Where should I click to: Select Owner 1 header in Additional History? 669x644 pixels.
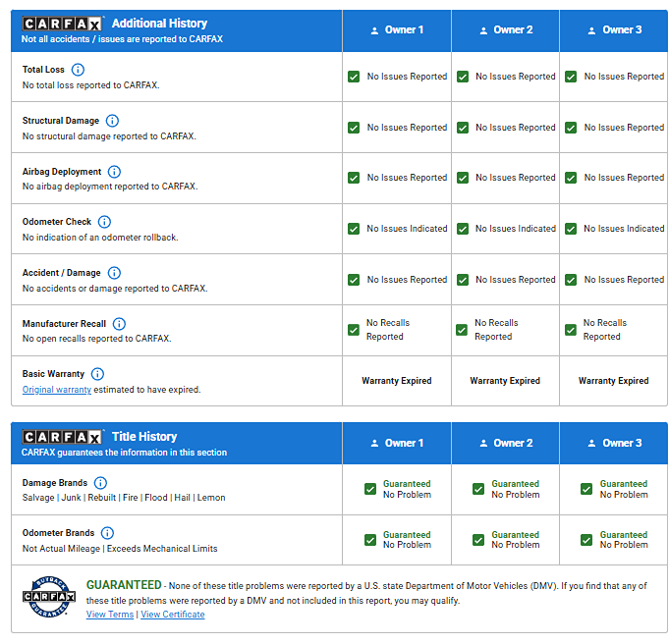pos(397,30)
